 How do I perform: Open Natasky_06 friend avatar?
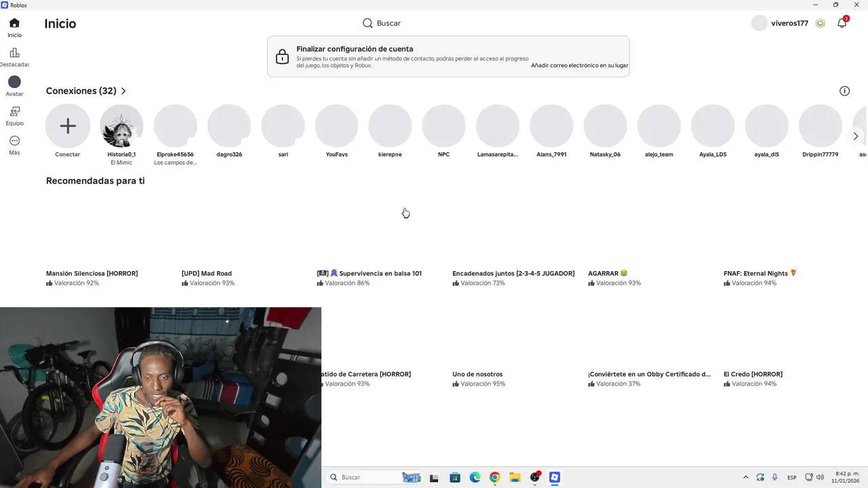click(x=605, y=126)
